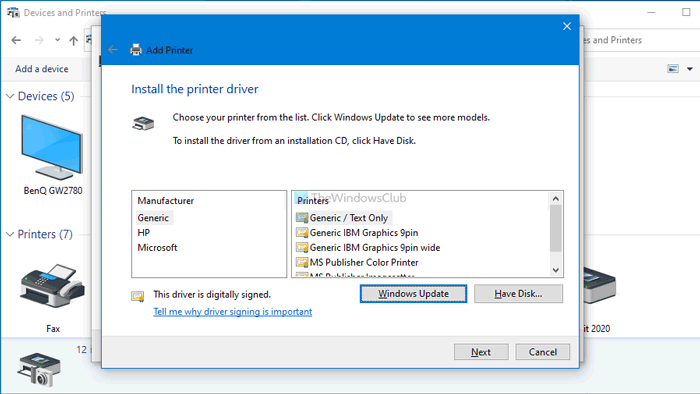
Task: Click the Generic IBM Graphics 9pin wide icon
Action: (x=302, y=247)
